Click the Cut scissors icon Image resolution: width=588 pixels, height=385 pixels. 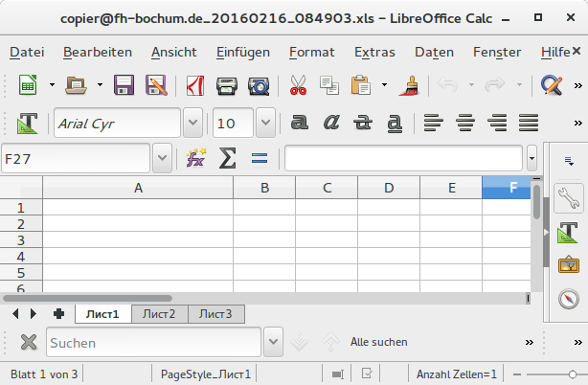coord(298,86)
